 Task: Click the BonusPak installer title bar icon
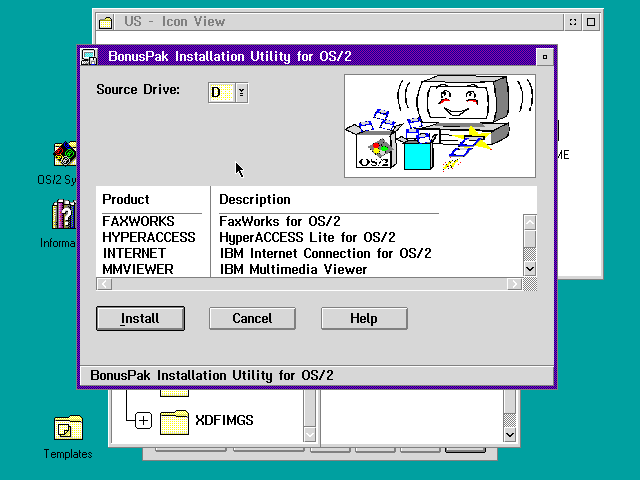pyautogui.click(x=89, y=56)
